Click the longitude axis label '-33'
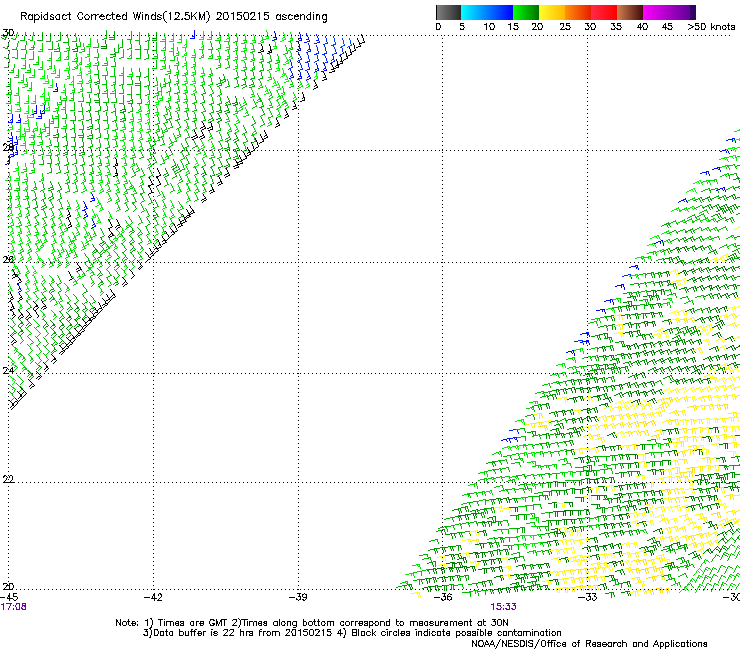Viewport: 740px width, 650px height. 588,597
